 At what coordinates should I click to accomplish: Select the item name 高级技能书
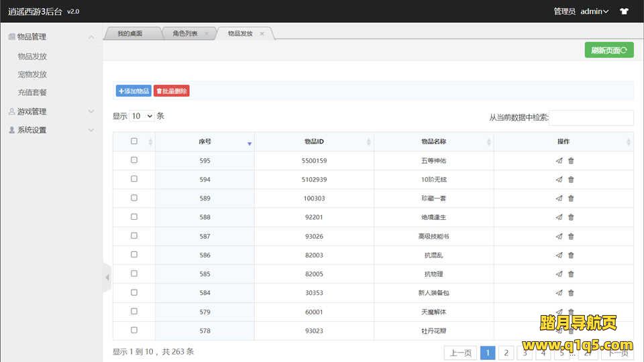tap(434, 236)
